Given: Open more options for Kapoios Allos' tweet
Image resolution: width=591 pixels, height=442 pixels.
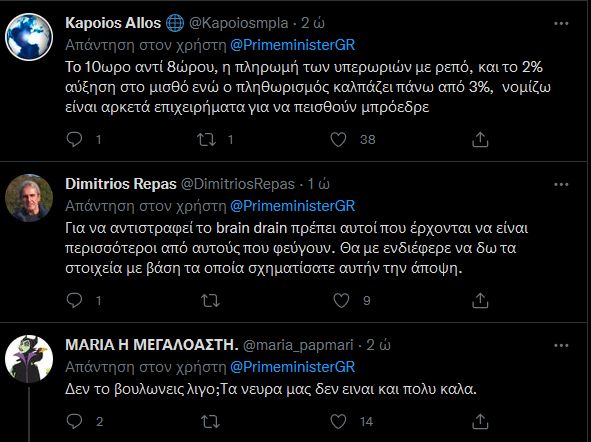Looking at the screenshot, I should 561,23.
